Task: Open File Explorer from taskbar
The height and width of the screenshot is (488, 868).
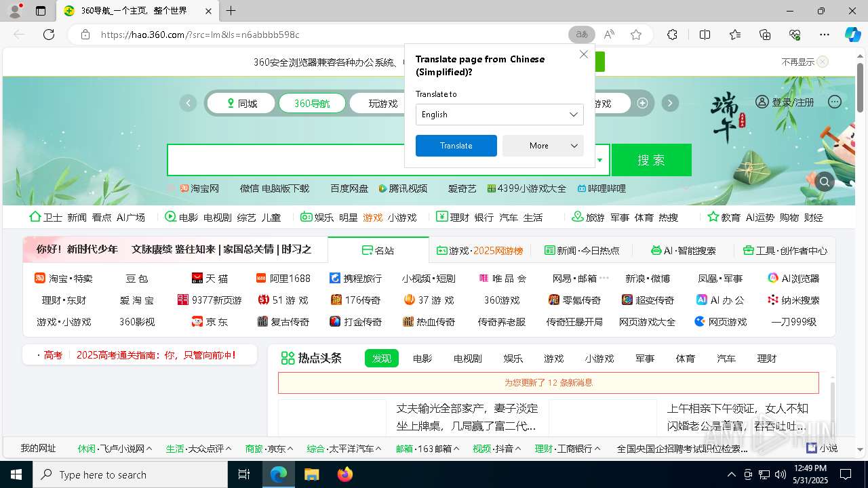Action: (311, 474)
